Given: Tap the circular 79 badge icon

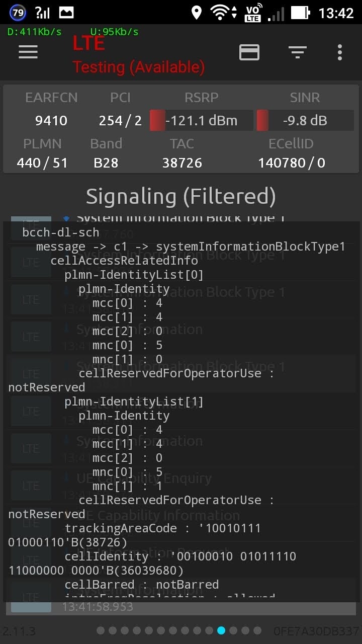Looking at the screenshot, I should (x=18, y=13).
